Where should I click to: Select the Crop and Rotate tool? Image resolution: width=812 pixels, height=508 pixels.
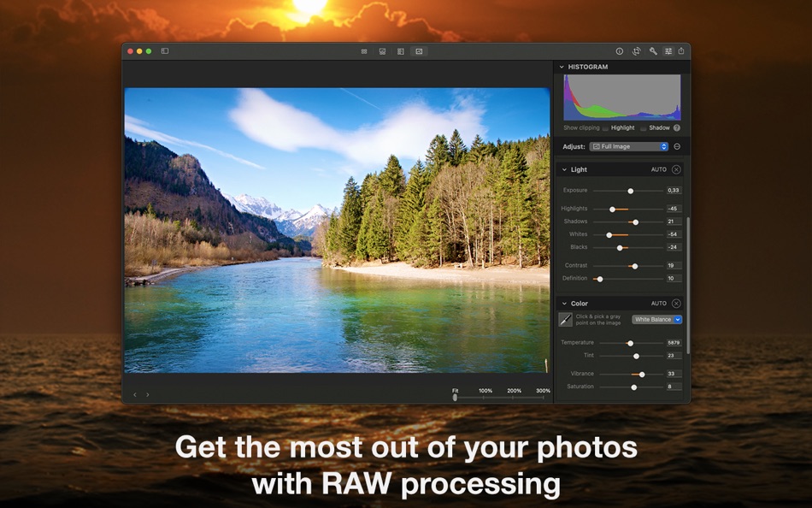coord(637,51)
